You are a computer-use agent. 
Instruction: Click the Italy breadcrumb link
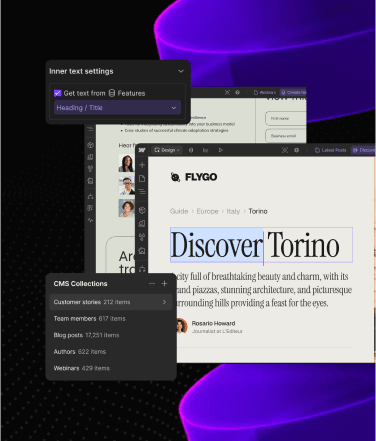click(233, 211)
